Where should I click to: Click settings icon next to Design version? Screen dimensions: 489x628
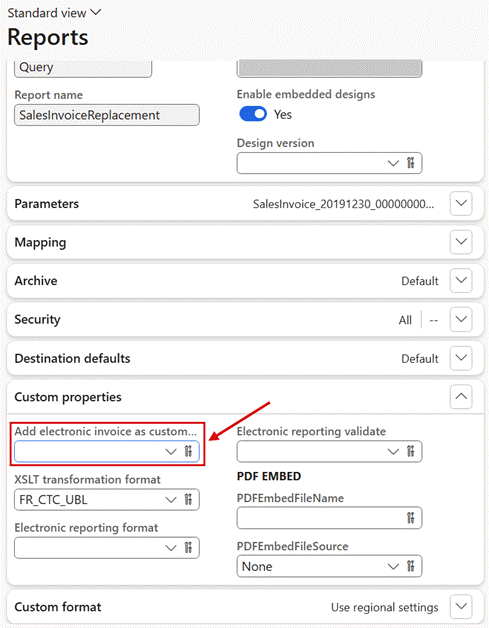click(x=411, y=163)
